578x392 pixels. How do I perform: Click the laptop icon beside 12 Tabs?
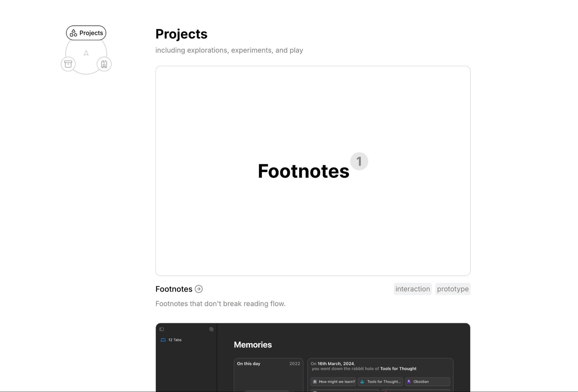[163, 340]
